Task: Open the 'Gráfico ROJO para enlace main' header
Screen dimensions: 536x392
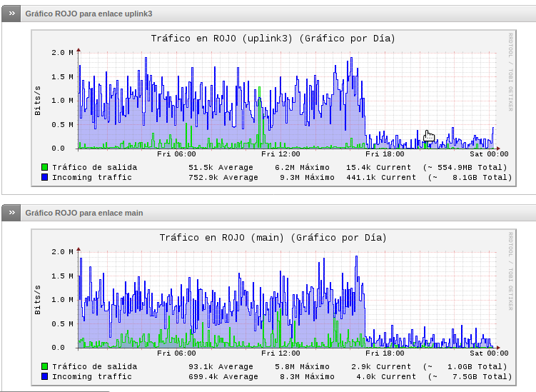Action: click(84, 213)
